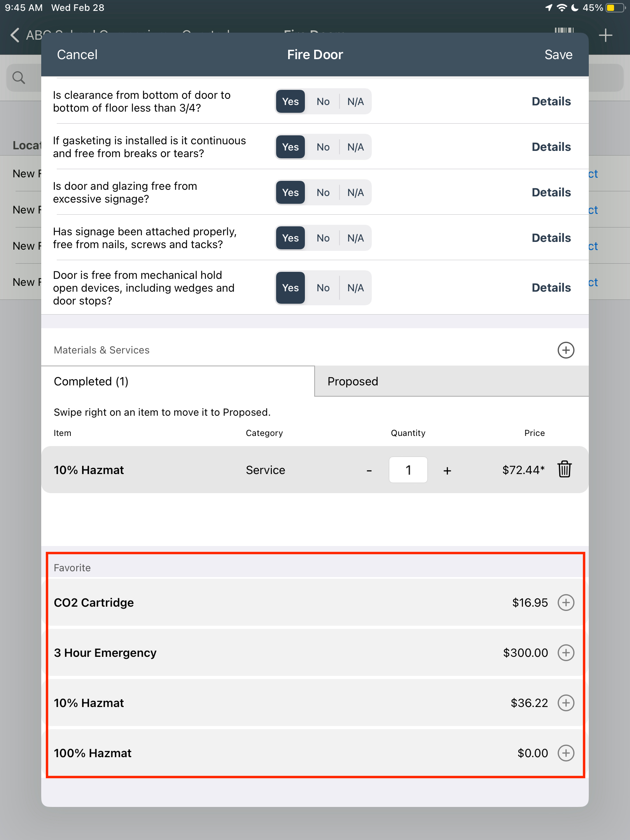Add 3 Hour Emergency favorite item

(x=566, y=653)
